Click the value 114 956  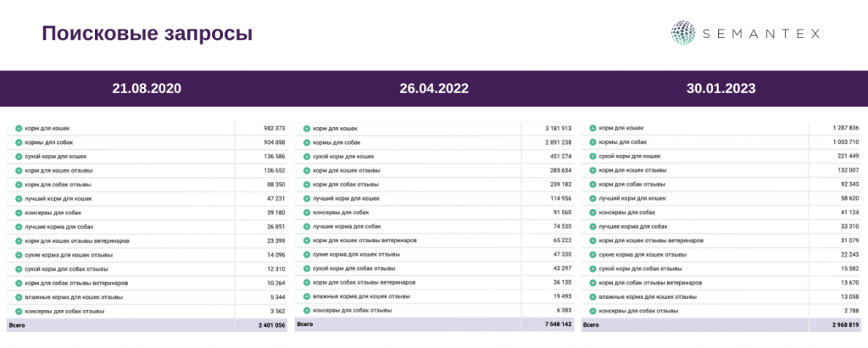tap(561, 199)
